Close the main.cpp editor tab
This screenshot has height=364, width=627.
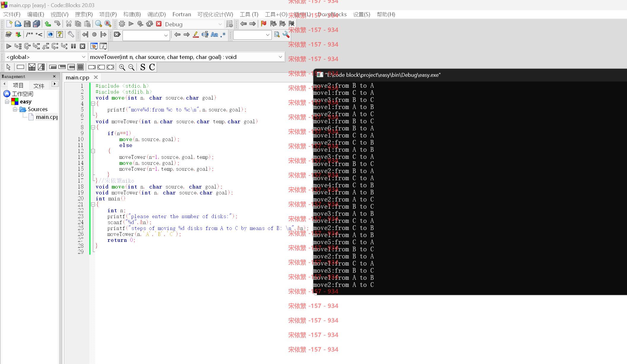(96, 77)
